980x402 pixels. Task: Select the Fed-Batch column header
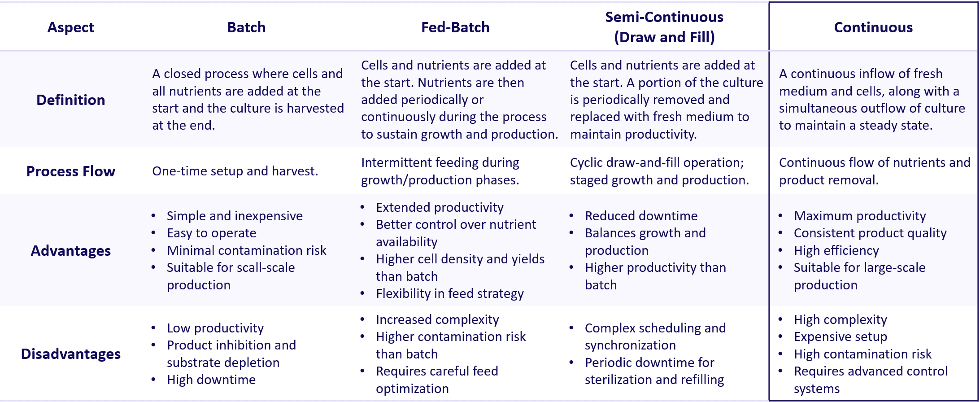[455, 27]
